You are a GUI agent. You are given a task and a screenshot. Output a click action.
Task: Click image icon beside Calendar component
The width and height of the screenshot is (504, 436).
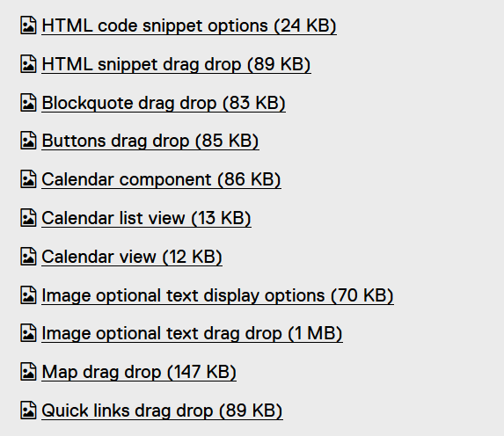pos(28,179)
